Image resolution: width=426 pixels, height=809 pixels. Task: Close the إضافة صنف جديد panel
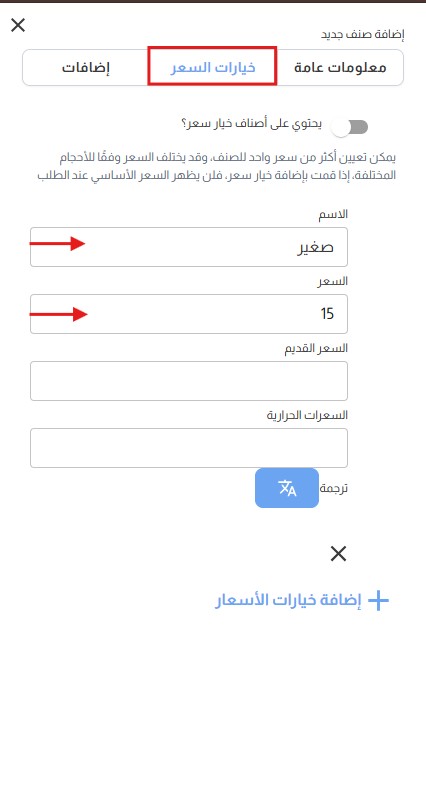pyautogui.click(x=18, y=25)
